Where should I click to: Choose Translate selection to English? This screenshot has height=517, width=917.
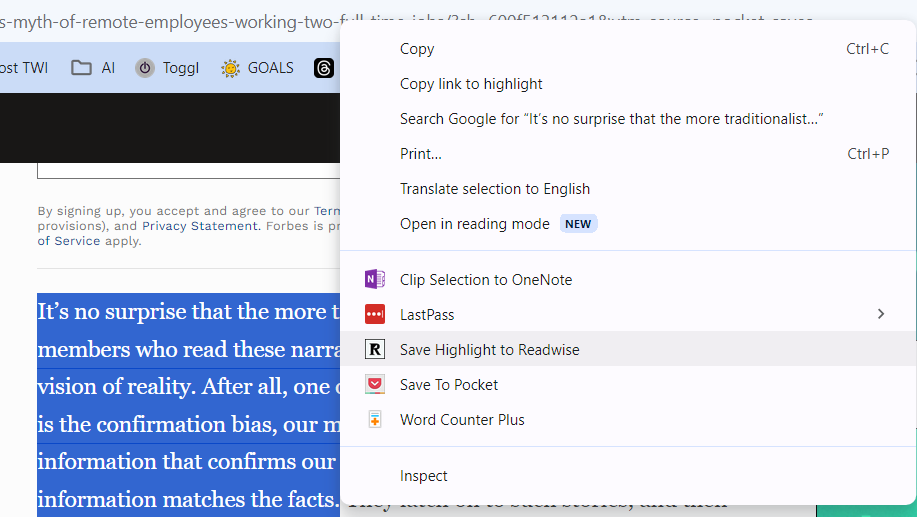click(x=628, y=189)
